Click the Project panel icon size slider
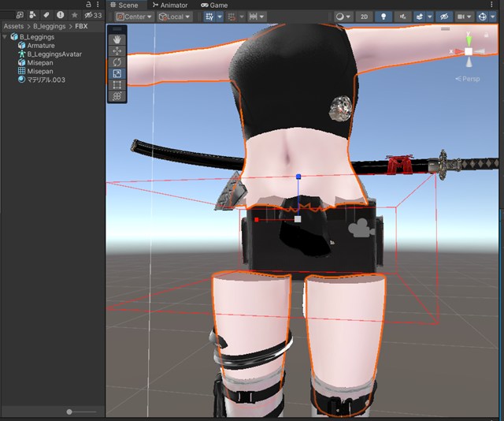Screen dimensions: 504x421 (x=70, y=412)
